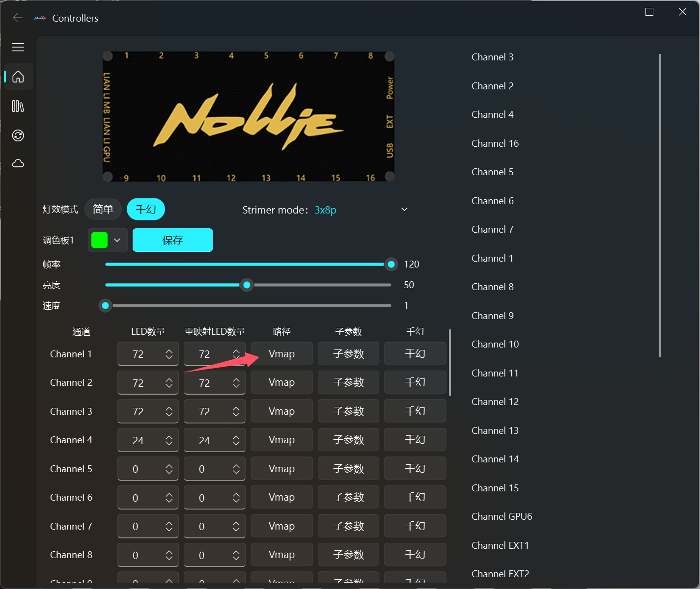Click Channel 8 remapped LED count stepper
Viewport: 700px width, 589px height.
point(236,555)
